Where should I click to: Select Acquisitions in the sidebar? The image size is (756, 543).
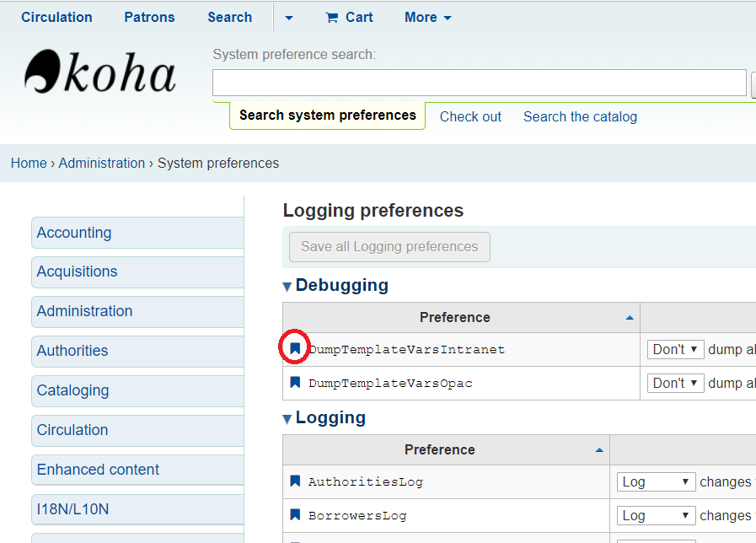tap(77, 271)
